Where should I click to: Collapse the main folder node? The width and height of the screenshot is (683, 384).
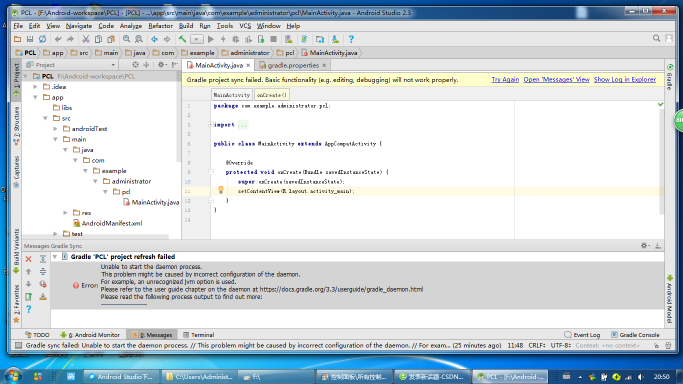56,139
